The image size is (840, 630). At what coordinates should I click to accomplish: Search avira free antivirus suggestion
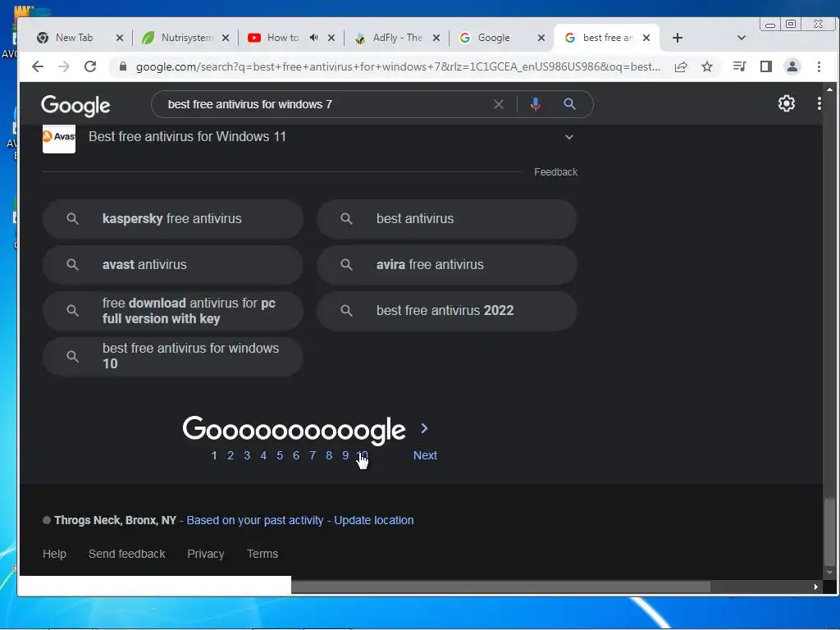click(x=447, y=265)
